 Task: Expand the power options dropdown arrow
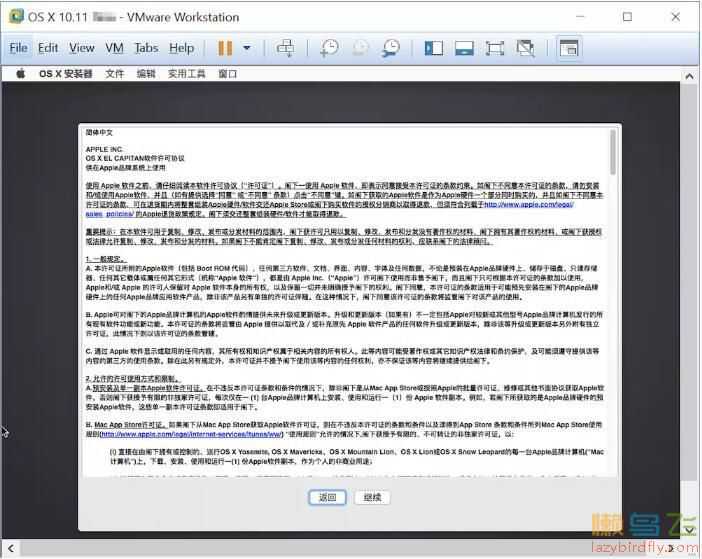[247, 48]
